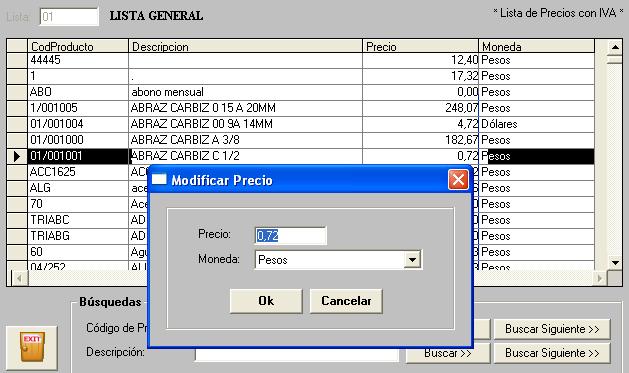
Task: Click the table's vertical scrollbar down arrow
Action: tap(615, 263)
